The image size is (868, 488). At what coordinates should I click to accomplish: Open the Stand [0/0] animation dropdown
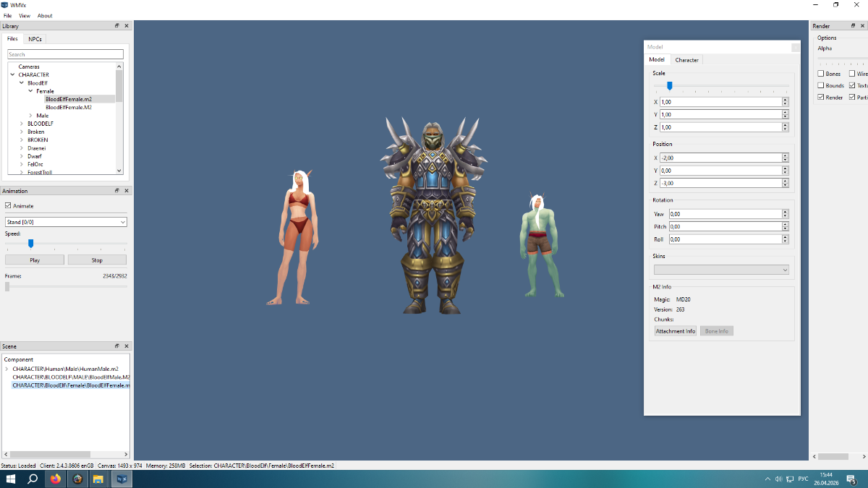point(66,222)
